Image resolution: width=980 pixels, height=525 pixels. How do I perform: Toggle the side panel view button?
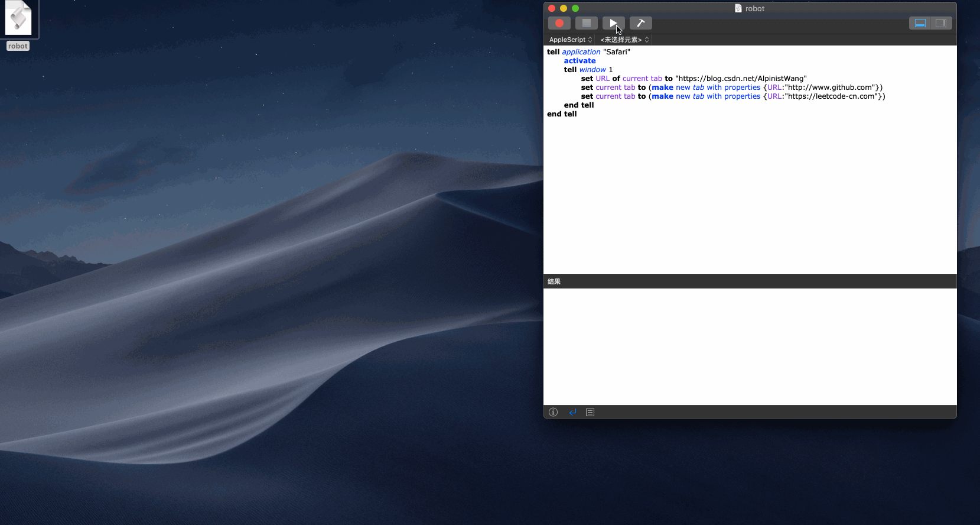coord(941,23)
